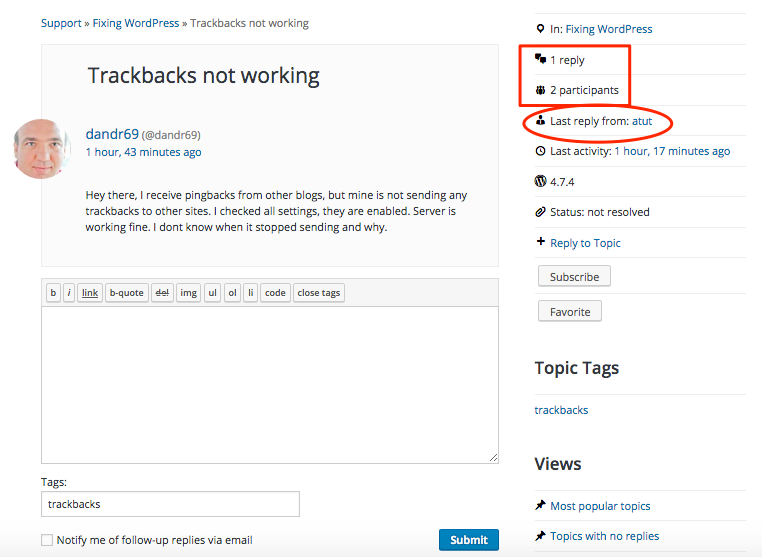The width and height of the screenshot is (762, 557).
Task: Click the paperclip icon beside Status: not resolved
Action: 540,212
